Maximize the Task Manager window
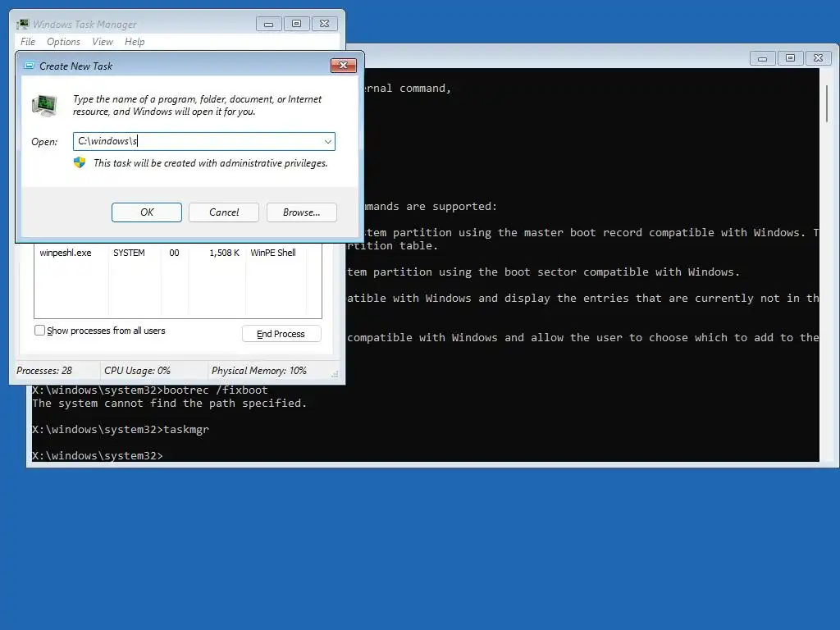The width and height of the screenshot is (840, 630). click(297, 24)
